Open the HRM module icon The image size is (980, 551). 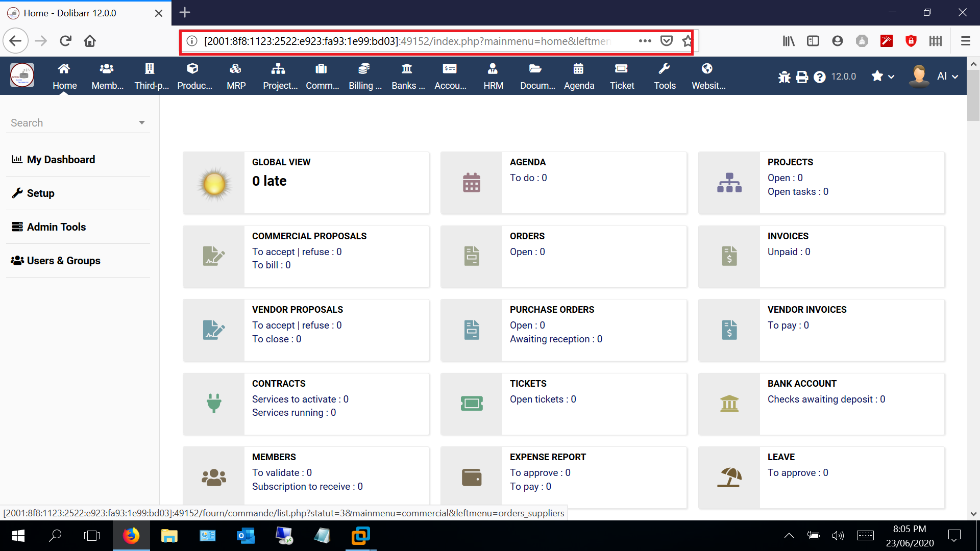(493, 68)
